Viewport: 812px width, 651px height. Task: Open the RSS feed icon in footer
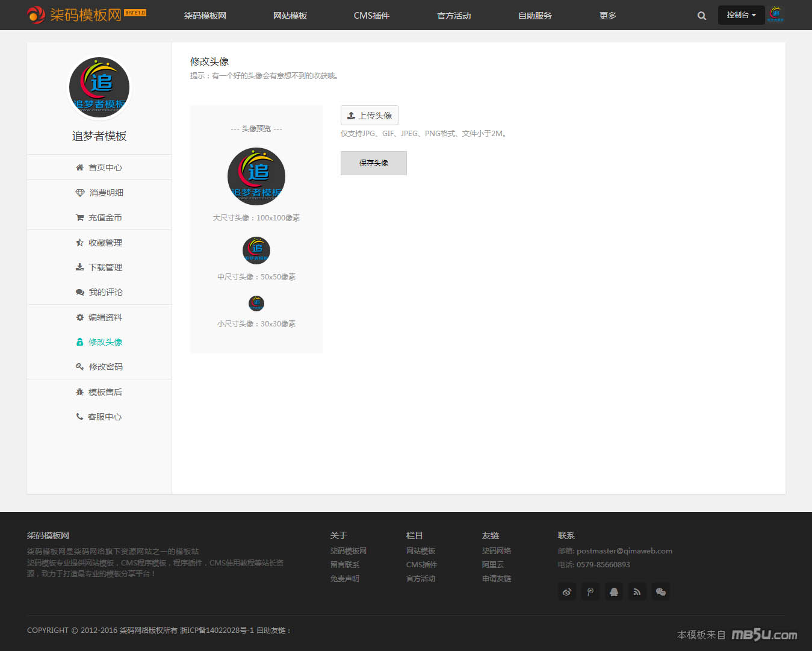tap(637, 592)
